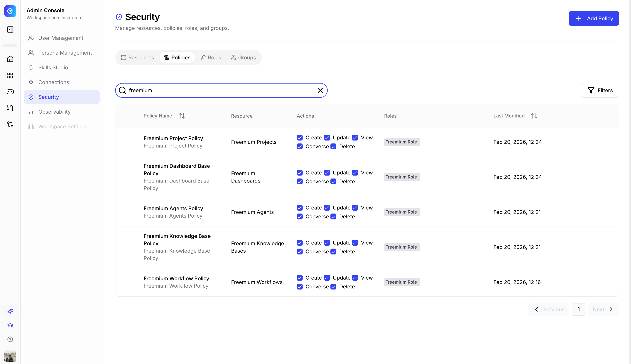Image resolution: width=631 pixels, height=364 pixels.
Task: Toggle Converse checkbox for Freemium Dashboard Base Policy
Action: click(x=300, y=181)
